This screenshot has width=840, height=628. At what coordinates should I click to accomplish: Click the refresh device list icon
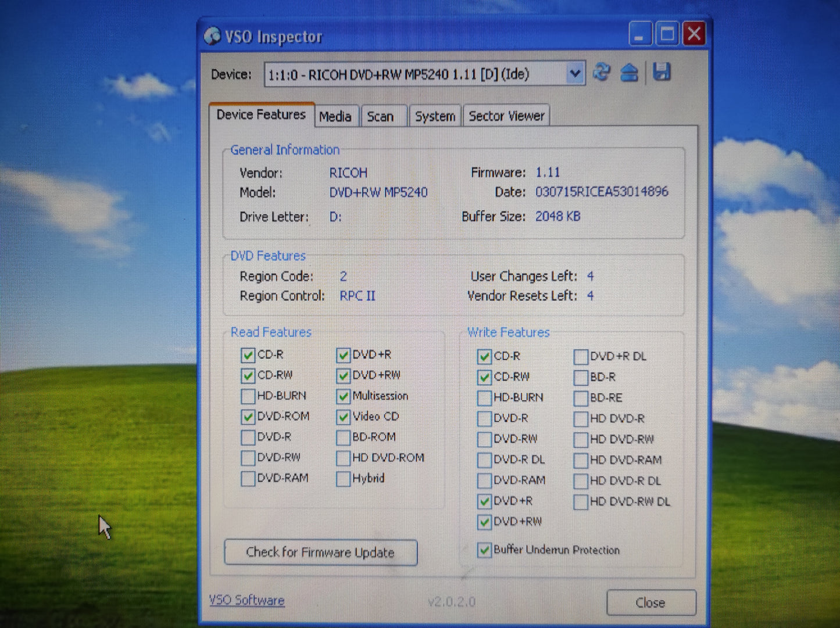point(602,73)
